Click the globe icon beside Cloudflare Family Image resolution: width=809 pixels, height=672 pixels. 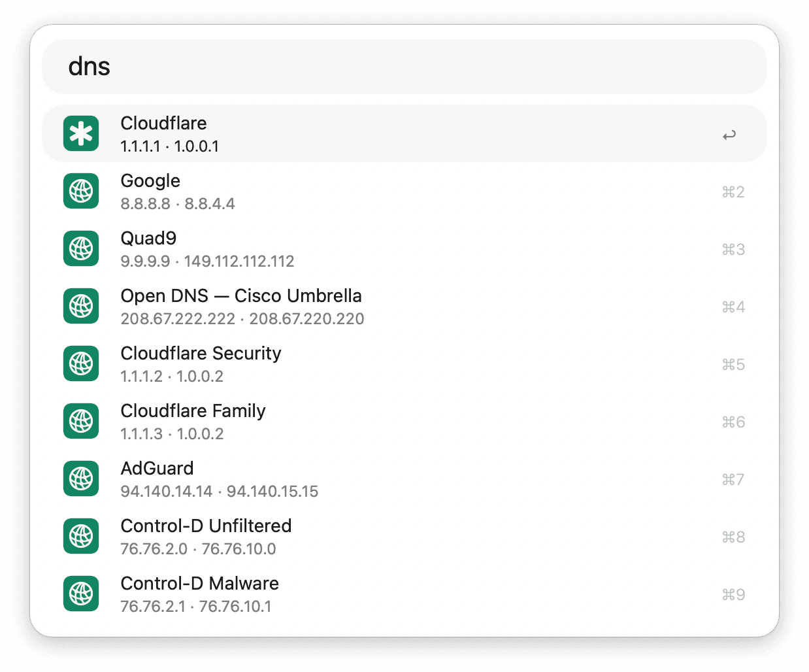point(81,422)
